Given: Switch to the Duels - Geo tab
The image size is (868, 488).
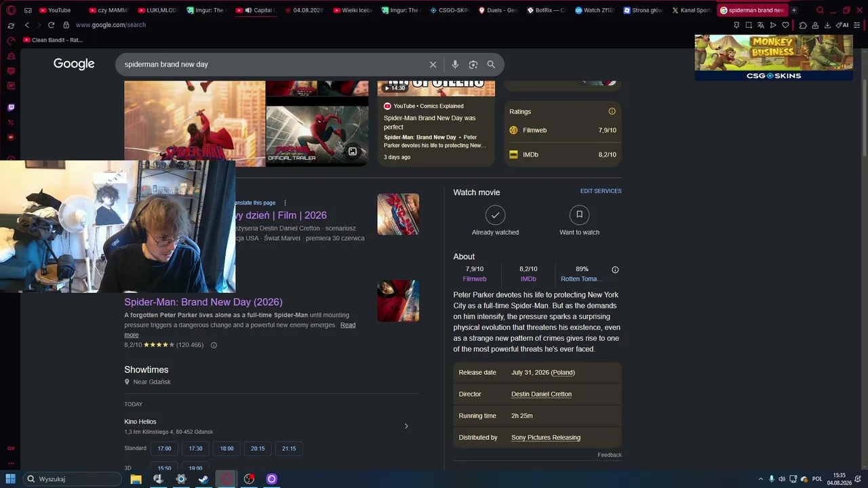Looking at the screenshot, I should [x=498, y=10].
